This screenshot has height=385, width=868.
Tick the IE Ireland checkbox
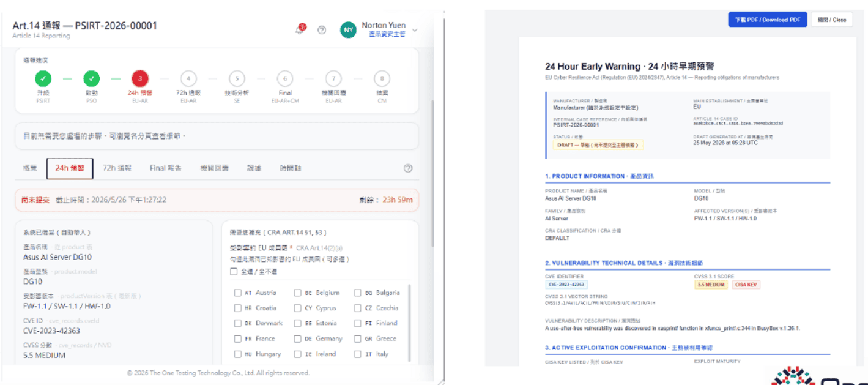(x=297, y=354)
